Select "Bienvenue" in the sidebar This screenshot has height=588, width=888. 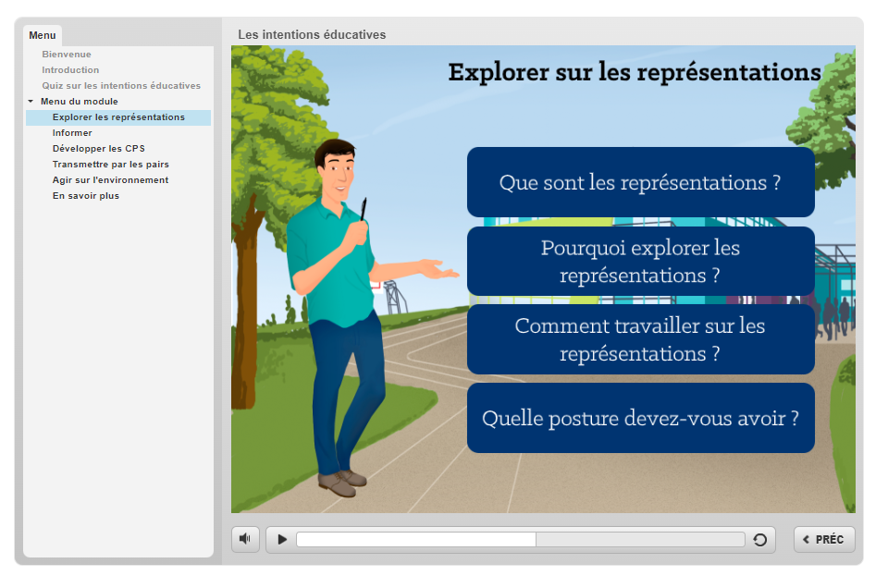pyautogui.click(x=67, y=54)
